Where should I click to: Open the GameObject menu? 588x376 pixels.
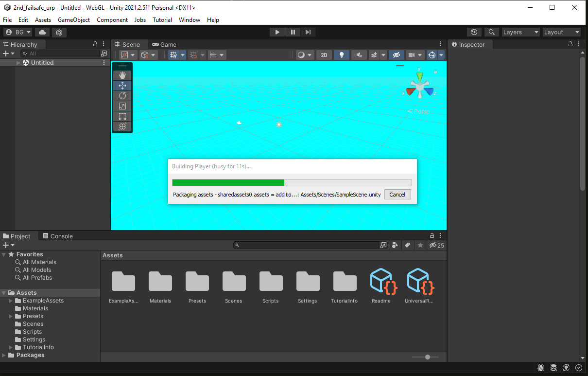(73, 20)
